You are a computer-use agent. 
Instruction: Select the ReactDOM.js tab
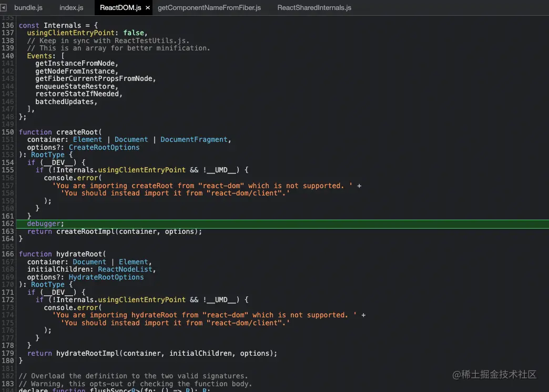point(120,8)
